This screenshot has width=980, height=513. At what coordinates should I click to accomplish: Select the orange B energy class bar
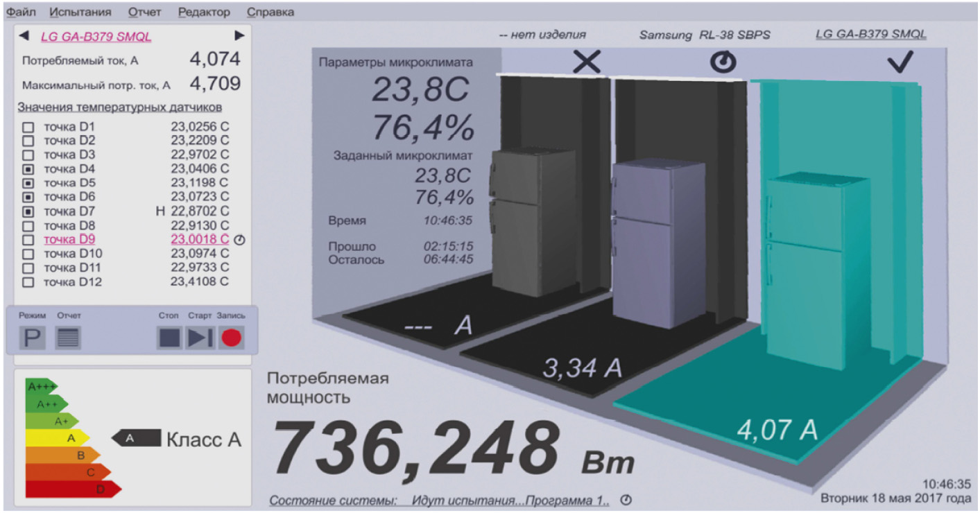[63, 455]
